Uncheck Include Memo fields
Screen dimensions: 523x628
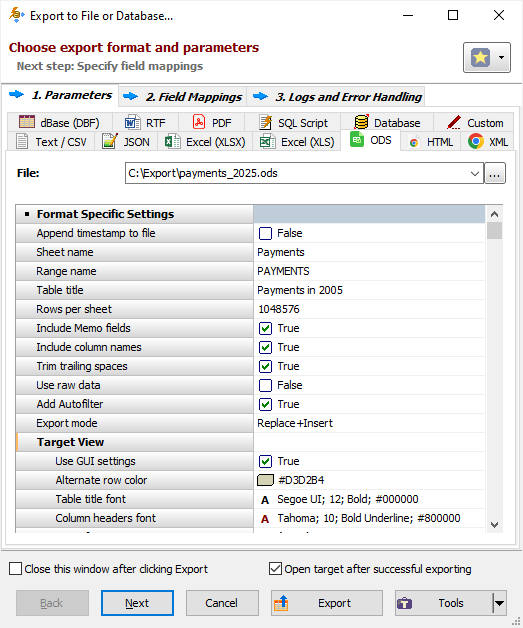tap(265, 328)
